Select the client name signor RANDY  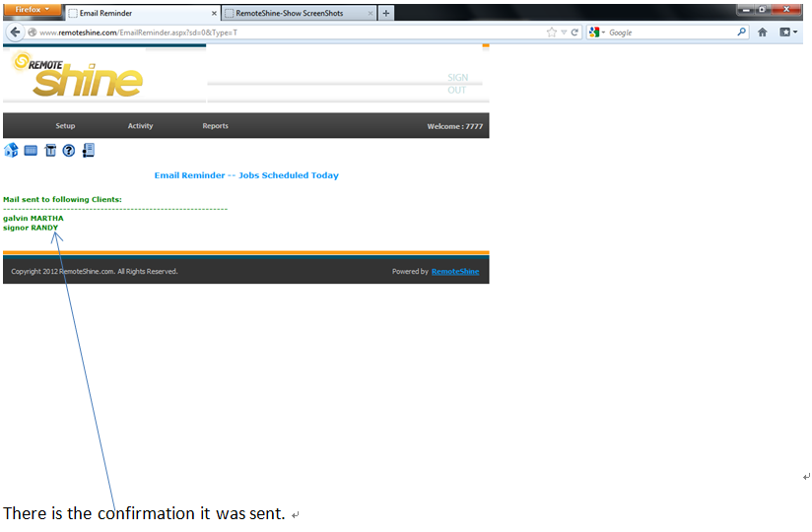click(x=31, y=228)
